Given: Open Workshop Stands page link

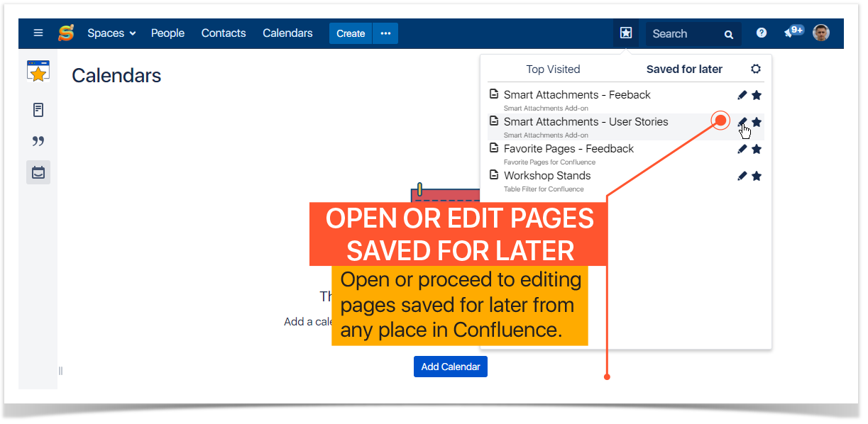Looking at the screenshot, I should click(547, 176).
